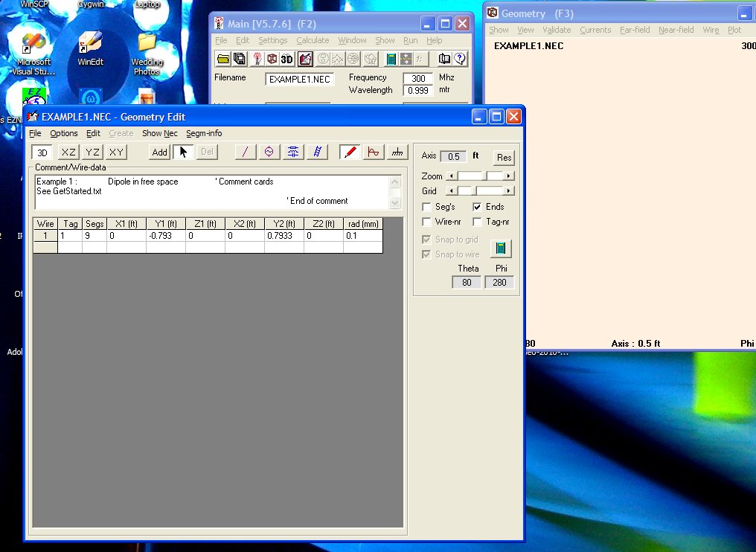
Task: Click the Frequency input field showing 300
Action: click(x=418, y=78)
